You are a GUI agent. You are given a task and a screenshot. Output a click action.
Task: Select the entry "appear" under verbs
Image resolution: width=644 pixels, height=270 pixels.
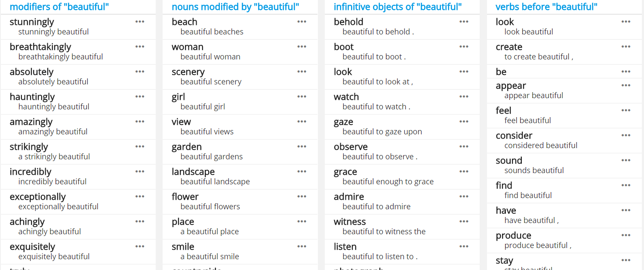click(511, 85)
